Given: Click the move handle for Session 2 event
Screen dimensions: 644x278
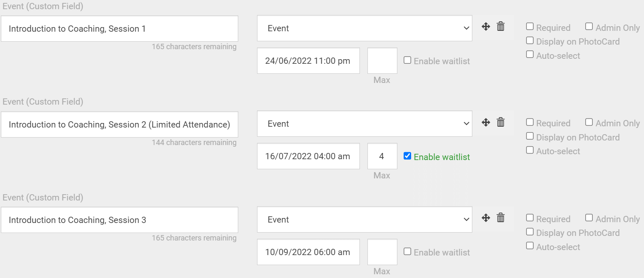Looking at the screenshot, I should pyautogui.click(x=486, y=122).
